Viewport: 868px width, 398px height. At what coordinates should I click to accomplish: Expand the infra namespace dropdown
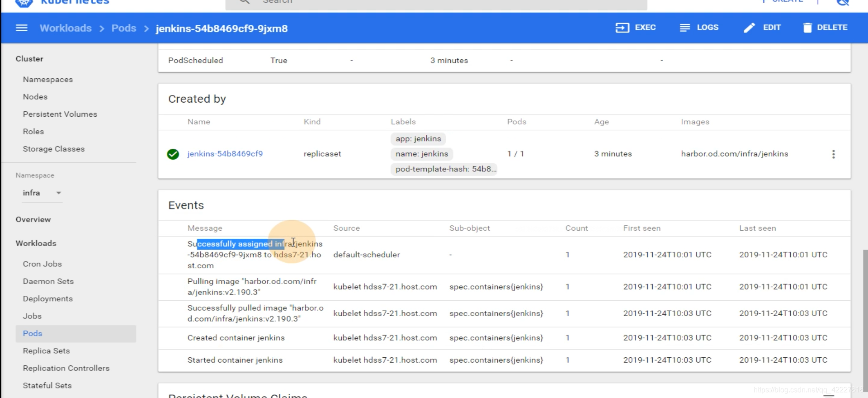[42, 193]
